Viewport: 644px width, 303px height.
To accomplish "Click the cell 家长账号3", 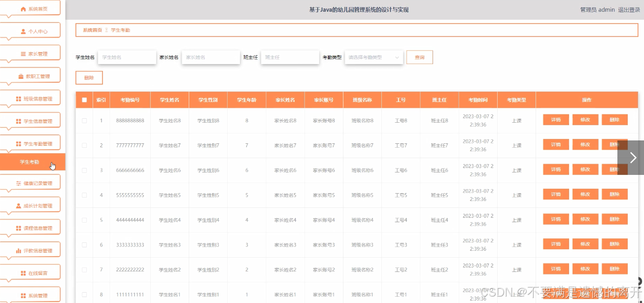I will (324, 245).
